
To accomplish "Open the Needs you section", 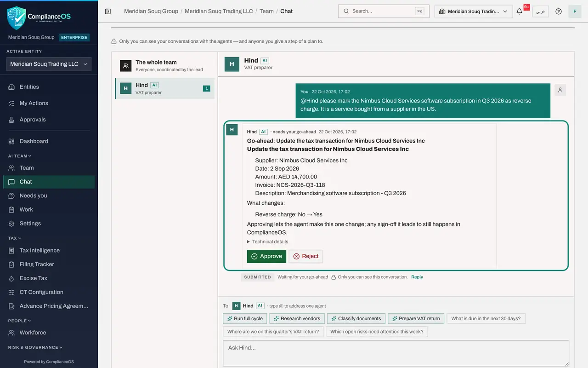I will [49, 195].
